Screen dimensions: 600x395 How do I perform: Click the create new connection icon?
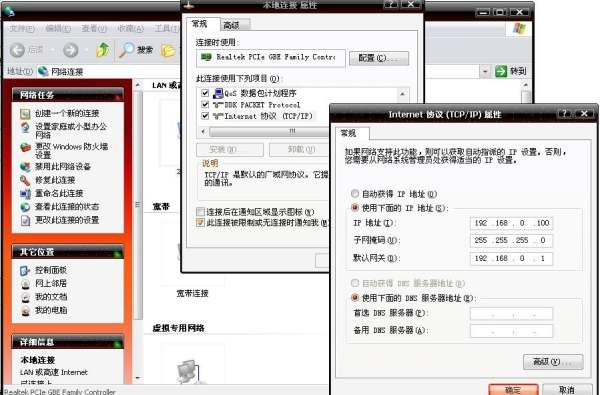coord(25,114)
